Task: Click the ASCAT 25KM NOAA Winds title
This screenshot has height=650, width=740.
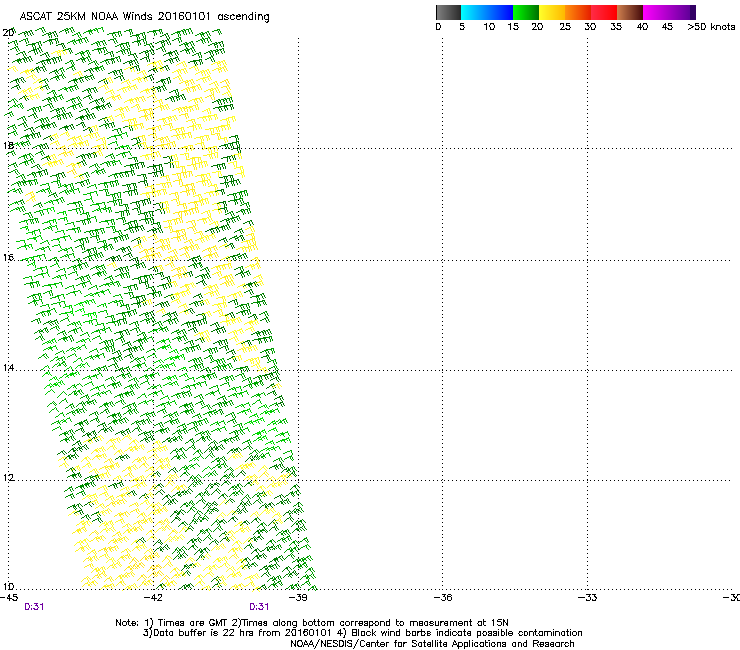Action: click(x=144, y=17)
